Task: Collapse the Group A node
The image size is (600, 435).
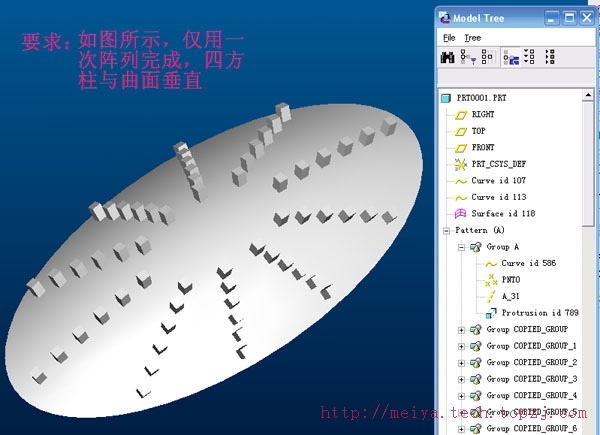Action: (x=461, y=247)
